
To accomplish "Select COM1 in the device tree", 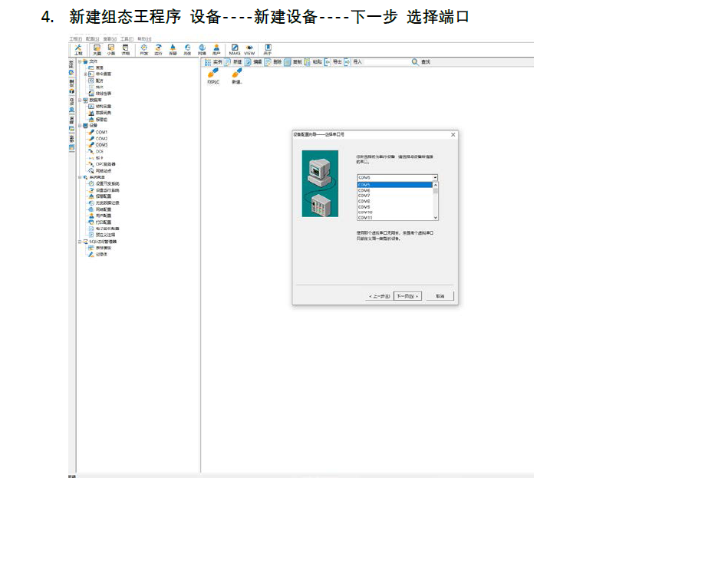I will tap(101, 132).
